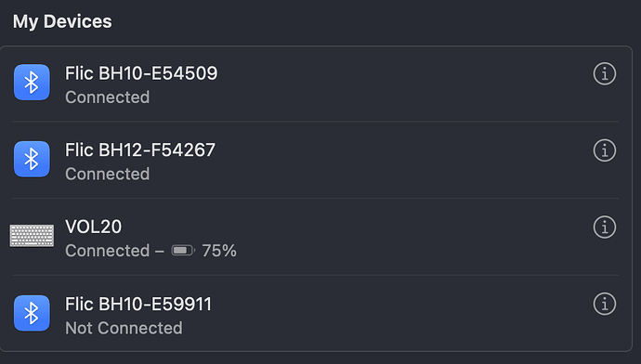Click Not Connected status of Flic BH10-E59911
The height and width of the screenshot is (364, 641).
click(124, 328)
